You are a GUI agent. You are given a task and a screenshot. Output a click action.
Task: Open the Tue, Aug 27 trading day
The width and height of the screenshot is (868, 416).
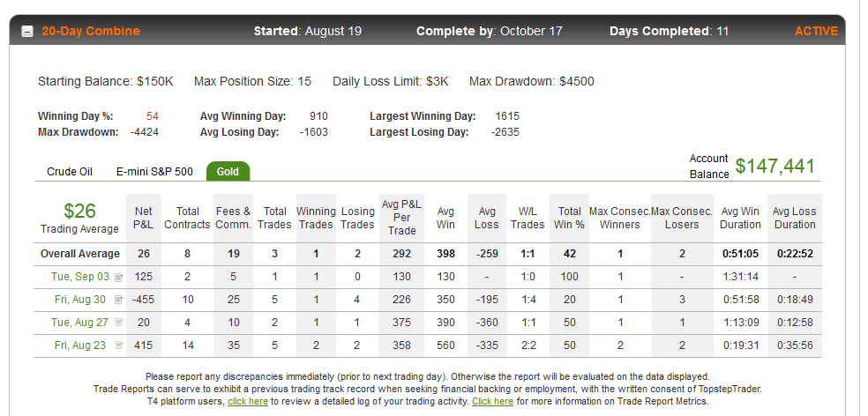[80, 322]
